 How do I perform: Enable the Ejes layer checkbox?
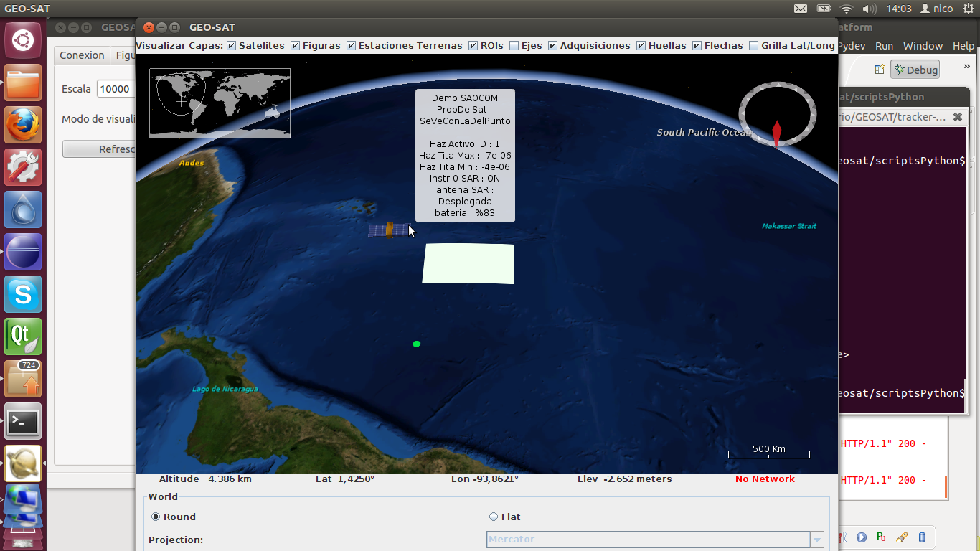click(514, 46)
